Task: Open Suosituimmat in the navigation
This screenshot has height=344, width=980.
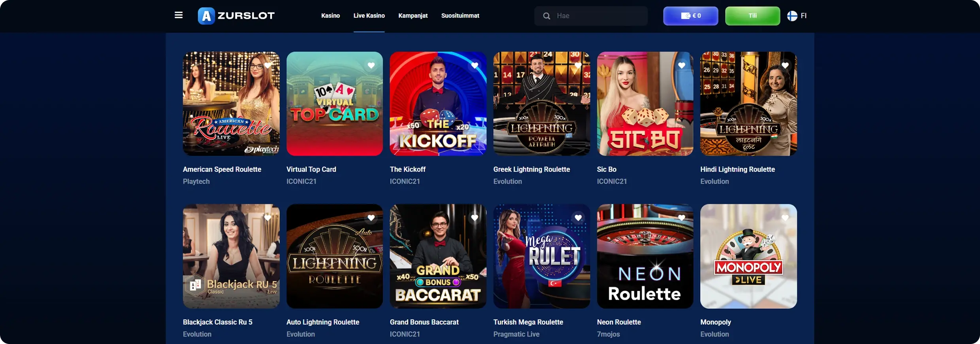Action: point(460,16)
